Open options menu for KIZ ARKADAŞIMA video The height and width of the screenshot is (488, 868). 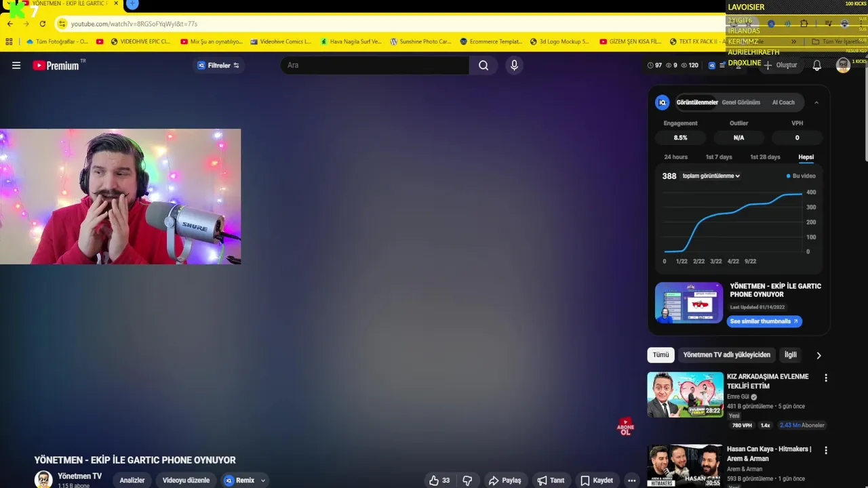tap(825, 378)
